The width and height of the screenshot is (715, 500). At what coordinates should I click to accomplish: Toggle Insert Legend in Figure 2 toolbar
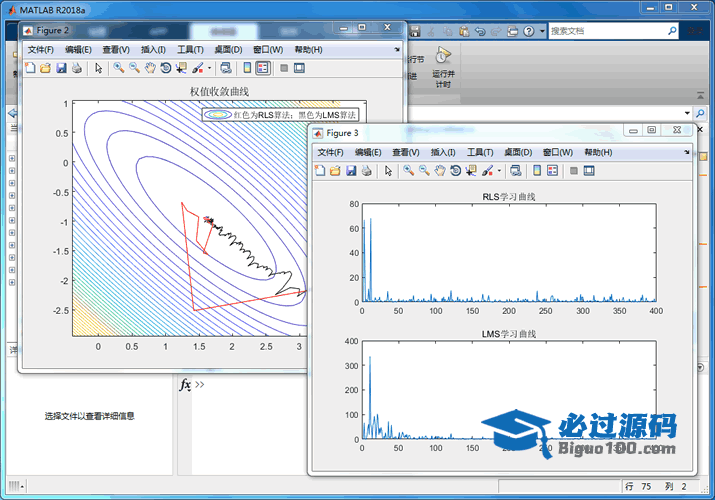[263, 68]
